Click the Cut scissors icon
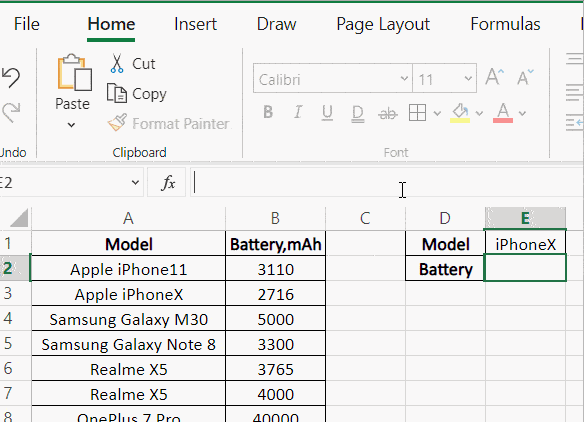 point(117,64)
